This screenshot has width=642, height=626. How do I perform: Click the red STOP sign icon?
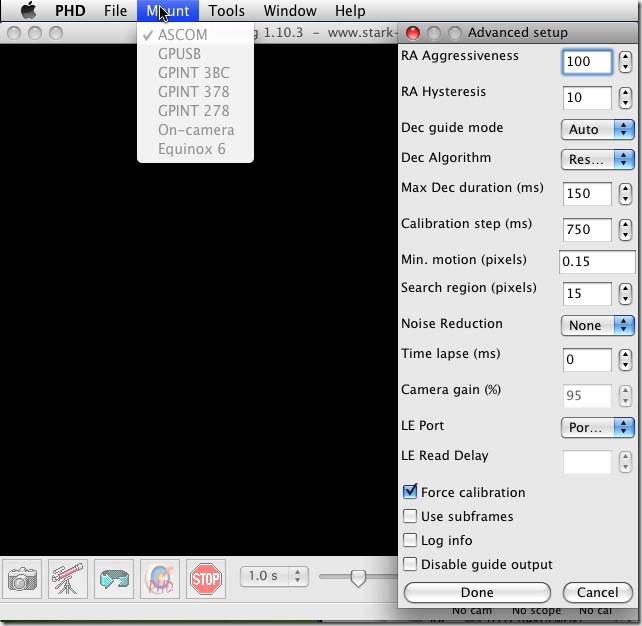click(206, 579)
